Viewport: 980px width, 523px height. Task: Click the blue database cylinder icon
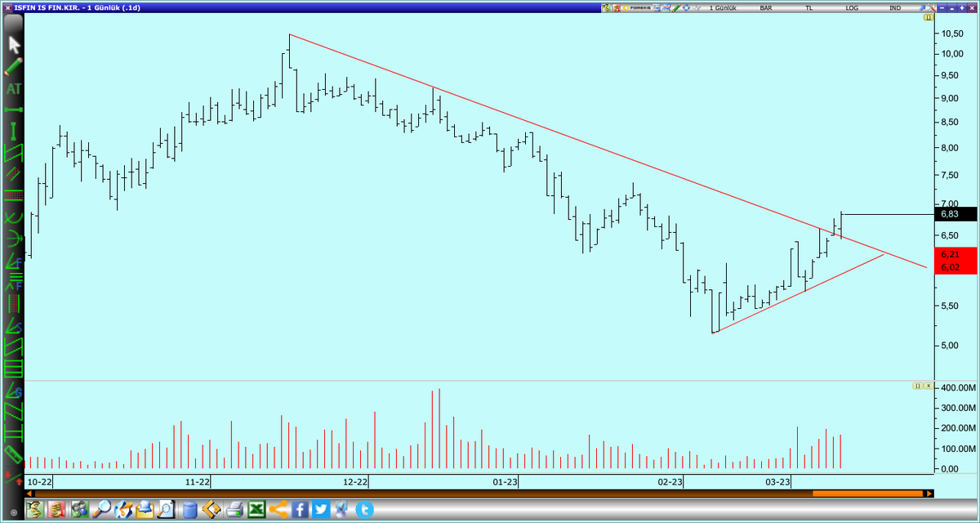pyautogui.click(x=190, y=511)
